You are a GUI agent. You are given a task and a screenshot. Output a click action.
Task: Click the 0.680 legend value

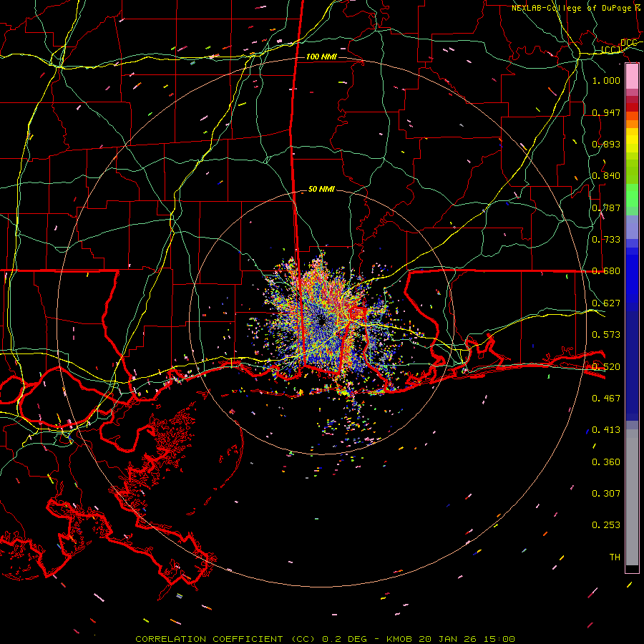606,270
